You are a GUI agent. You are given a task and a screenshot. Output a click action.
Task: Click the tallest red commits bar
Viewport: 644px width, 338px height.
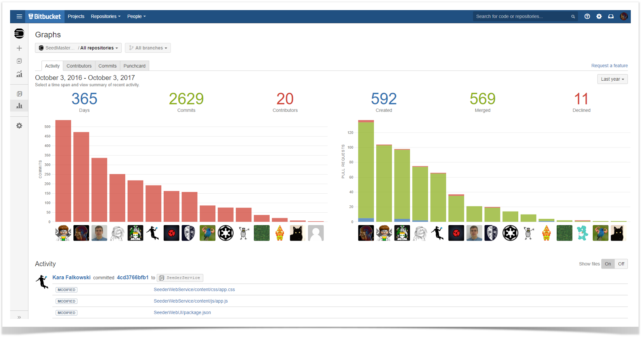point(63,171)
